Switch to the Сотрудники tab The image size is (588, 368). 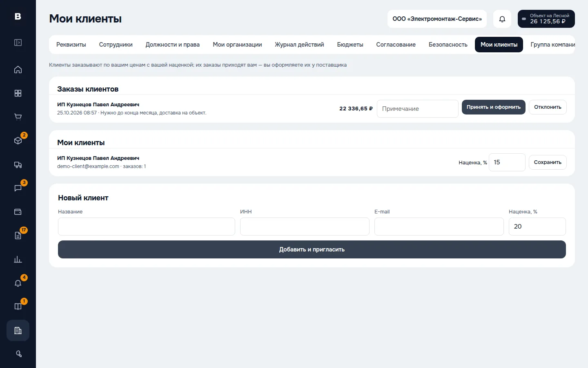tap(116, 45)
